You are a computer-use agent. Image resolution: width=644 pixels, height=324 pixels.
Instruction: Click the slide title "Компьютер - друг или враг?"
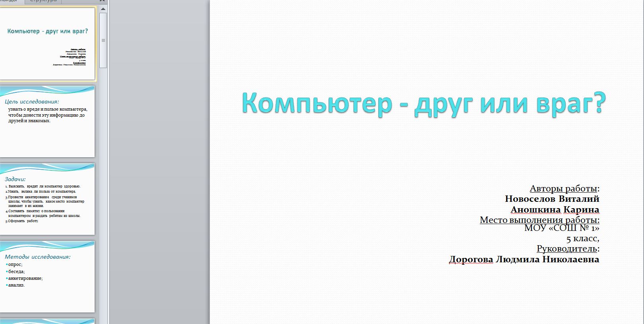coord(424,103)
